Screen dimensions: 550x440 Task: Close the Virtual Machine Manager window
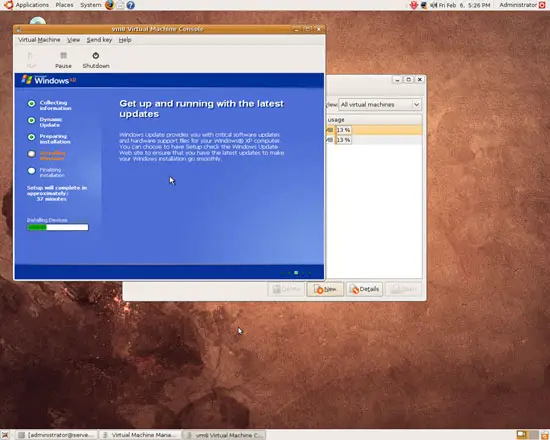[x=420, y=80]
